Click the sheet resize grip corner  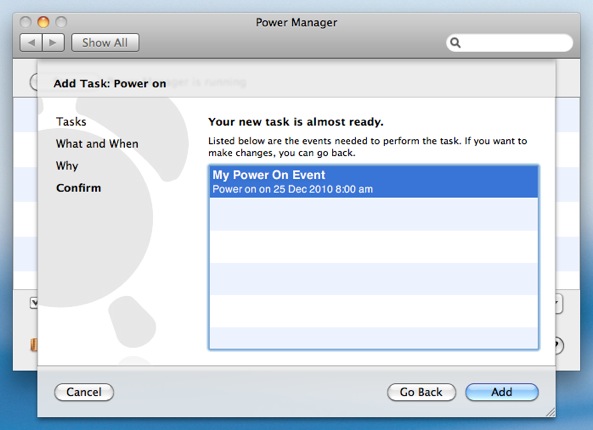point(551,412)
